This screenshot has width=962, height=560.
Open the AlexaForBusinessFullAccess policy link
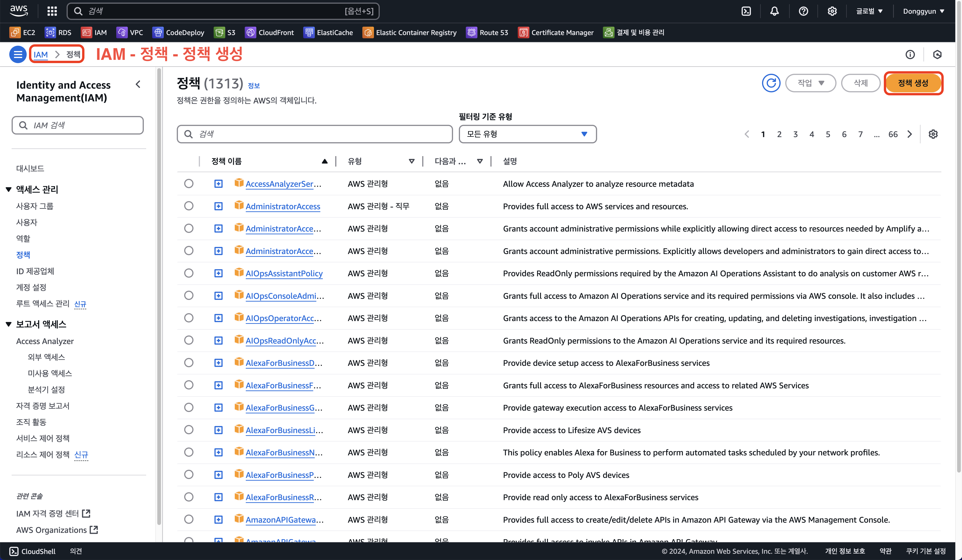(283, 385)
